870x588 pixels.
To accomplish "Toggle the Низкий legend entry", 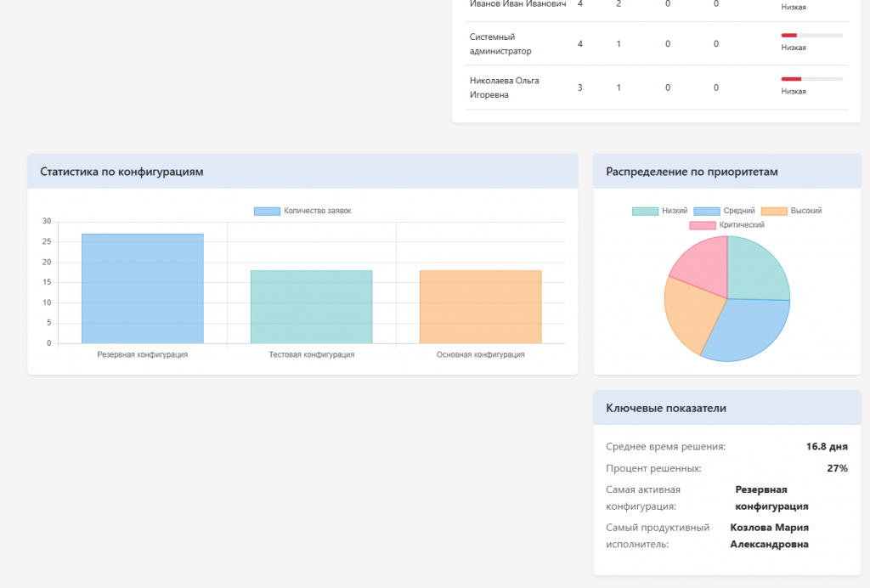I will point(659,211).
